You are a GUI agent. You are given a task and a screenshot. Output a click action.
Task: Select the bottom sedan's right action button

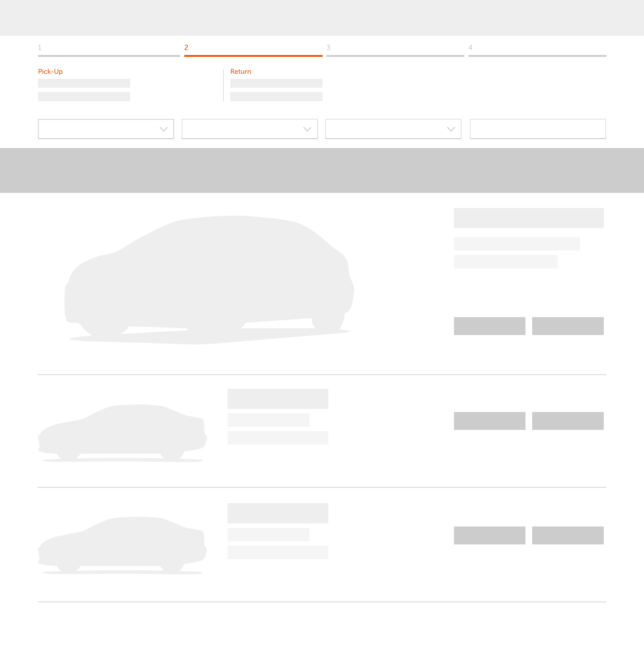tap(568, 535)
